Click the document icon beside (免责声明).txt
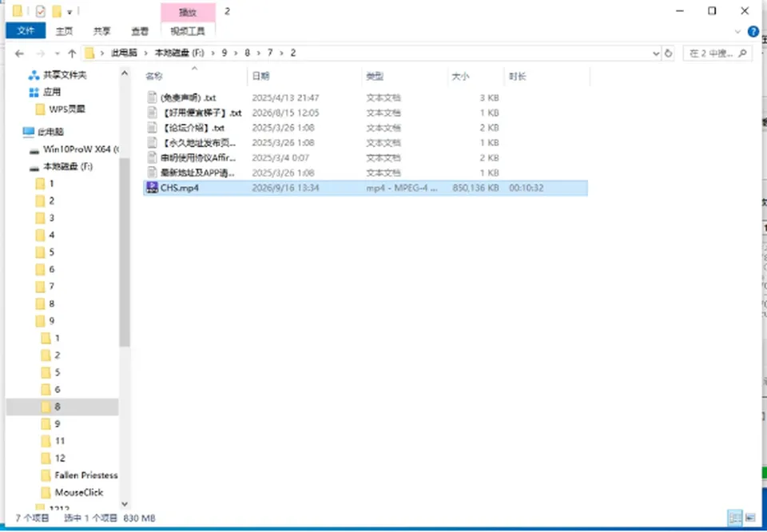 [152, 97]
